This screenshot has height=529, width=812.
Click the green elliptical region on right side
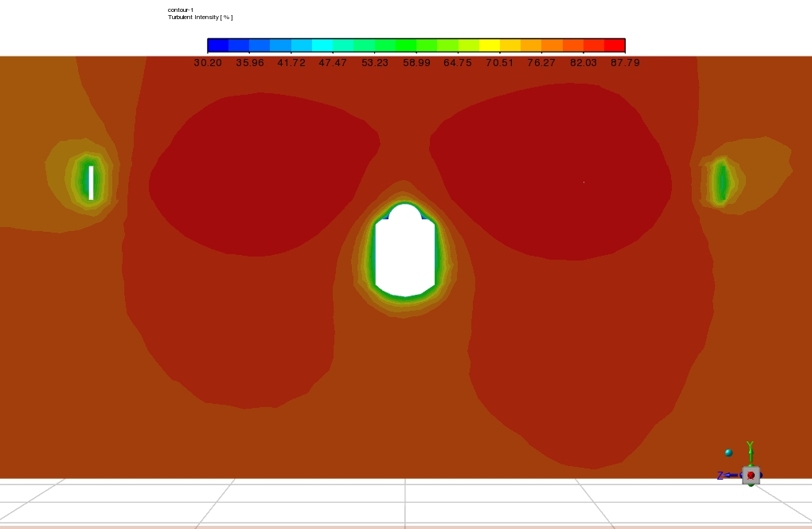pyautogui.click(x=721, y=182)
